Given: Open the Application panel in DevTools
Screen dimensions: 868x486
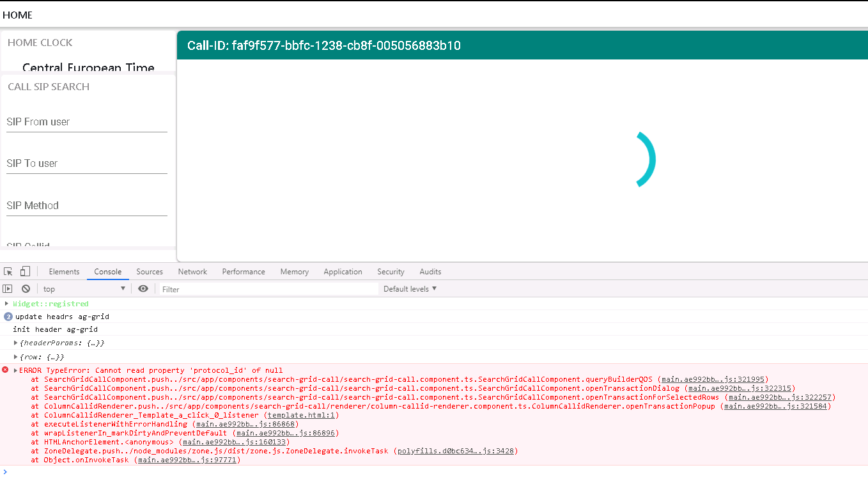Looking at the screenshot, I should 343,271.
